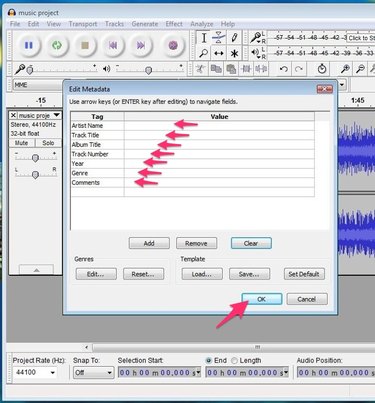This screenshot has width=375, height=403.
Task: Click the recording meter microphone icon
Action: coord(256,38)
